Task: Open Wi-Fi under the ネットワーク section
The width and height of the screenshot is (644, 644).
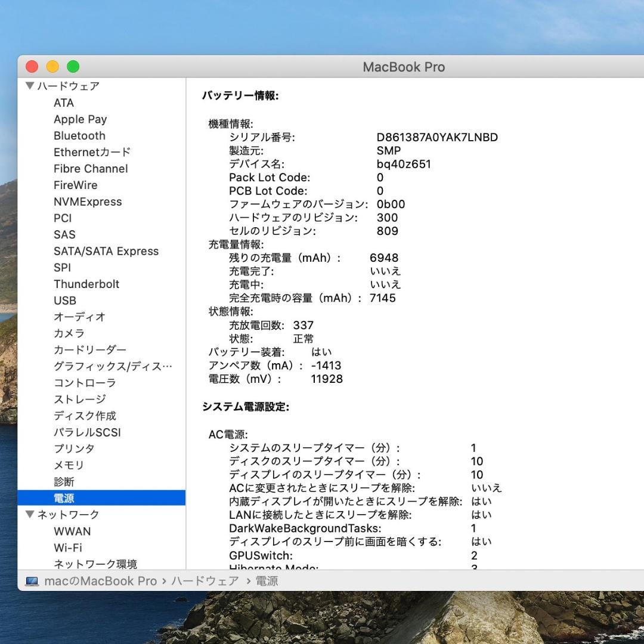Action: [x=69, y=547]
